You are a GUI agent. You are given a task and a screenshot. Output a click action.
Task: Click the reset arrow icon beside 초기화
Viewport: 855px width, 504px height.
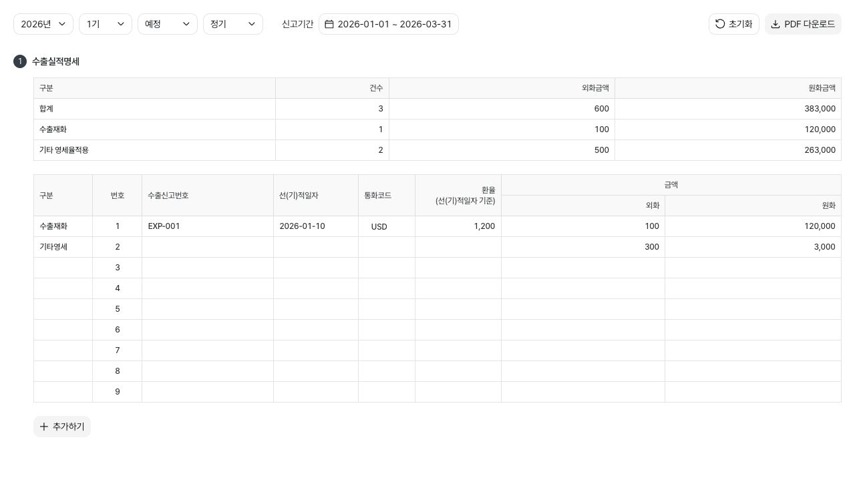(x=720, y=24)
